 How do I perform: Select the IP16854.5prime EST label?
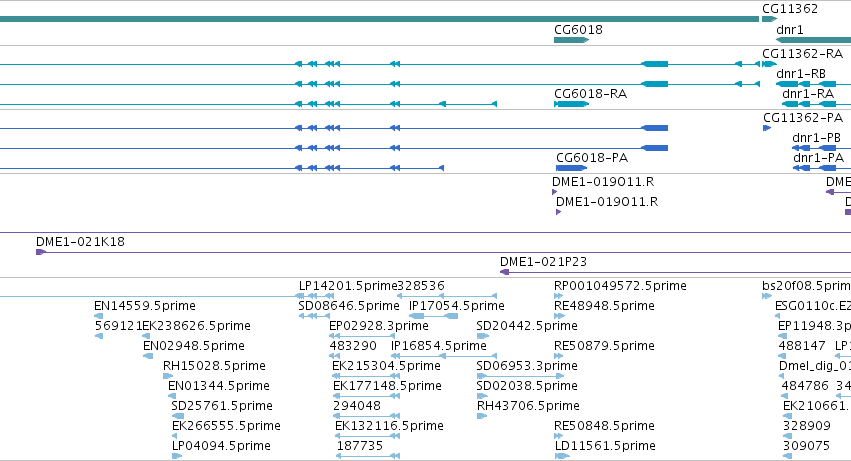click(x=439, y=346)
